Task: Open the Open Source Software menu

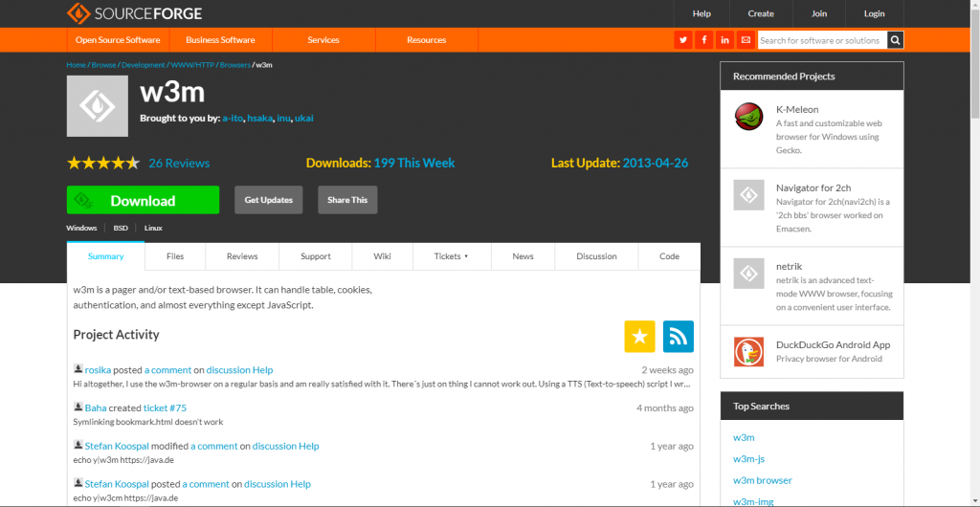Action: coord(118,40)
